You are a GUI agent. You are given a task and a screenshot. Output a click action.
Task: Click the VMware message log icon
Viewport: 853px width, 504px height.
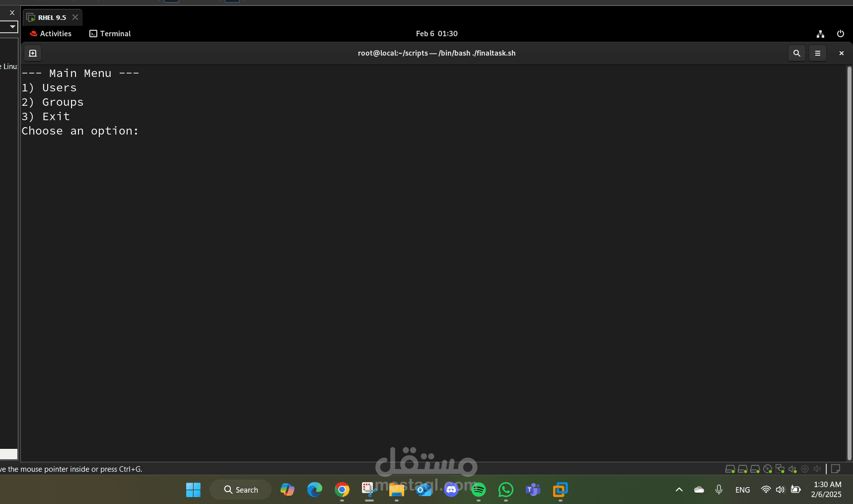click(x=836, y=469)
